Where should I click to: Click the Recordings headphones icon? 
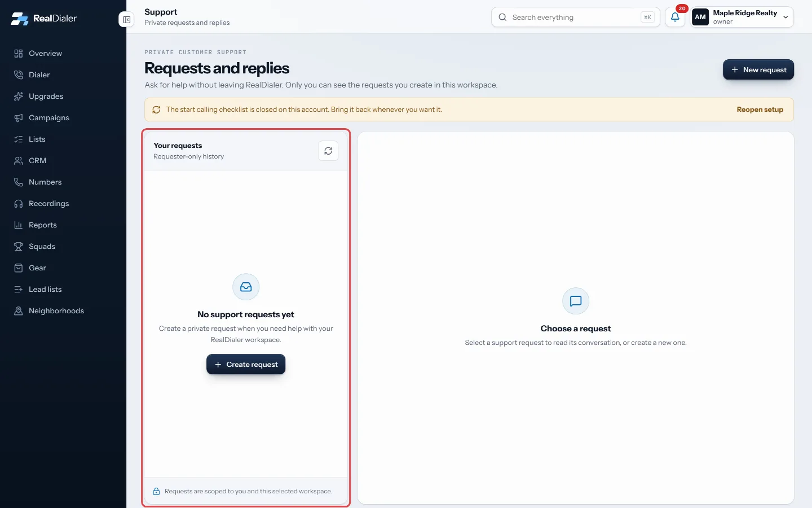(x=19, y=203)
